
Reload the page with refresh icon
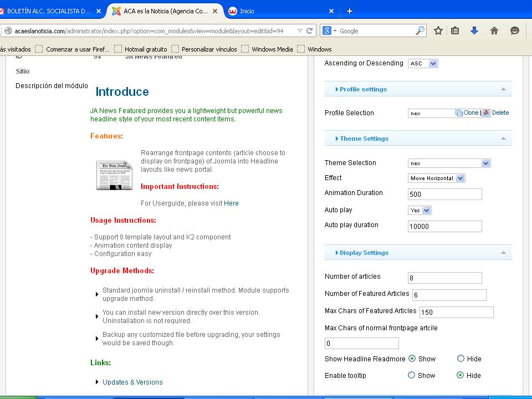(309, 31)
